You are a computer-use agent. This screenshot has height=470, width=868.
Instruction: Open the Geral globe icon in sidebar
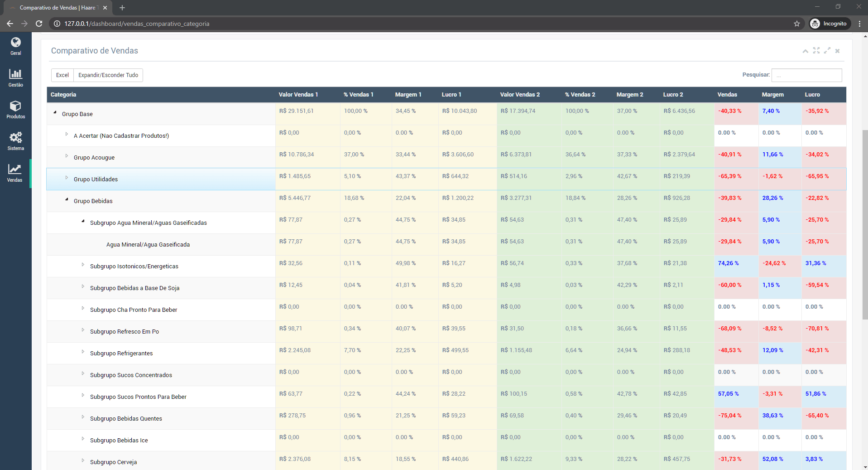coord(16,43)
